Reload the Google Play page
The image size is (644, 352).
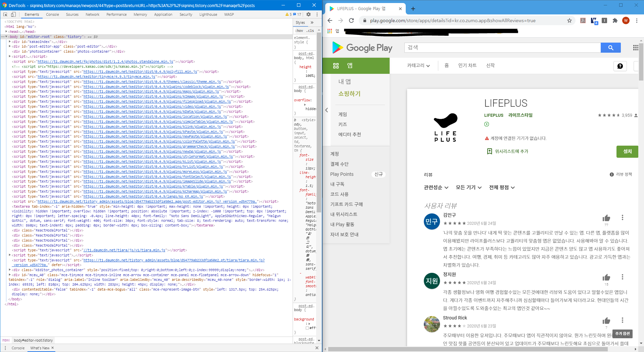click(x=351, y=20)
